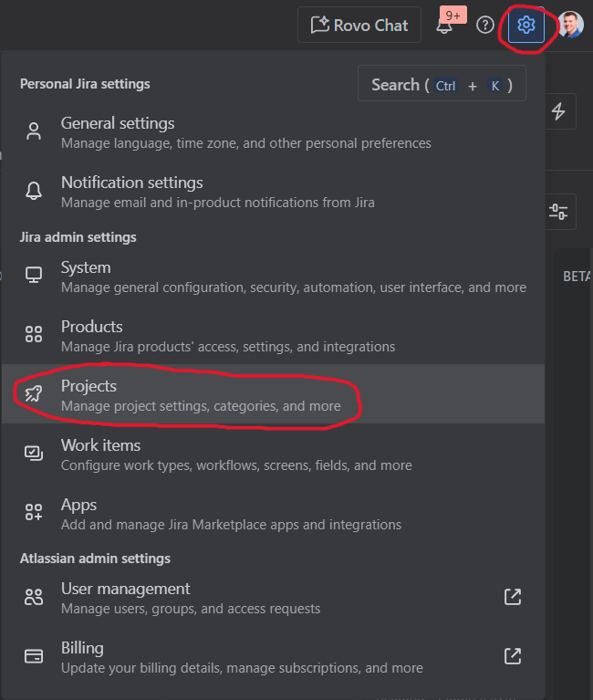Click the lightning bolt automation icon

point(558,111)
